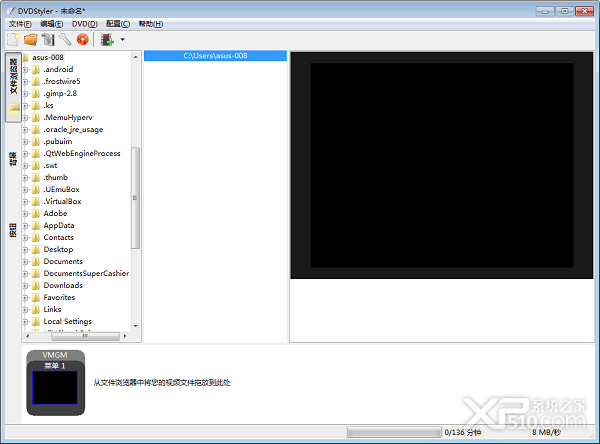Image resolution: width=600 pixels, height=444 pixels.
Task: Click the tree horizontal scrollbar thumb
Action: (x=85, y=336)
